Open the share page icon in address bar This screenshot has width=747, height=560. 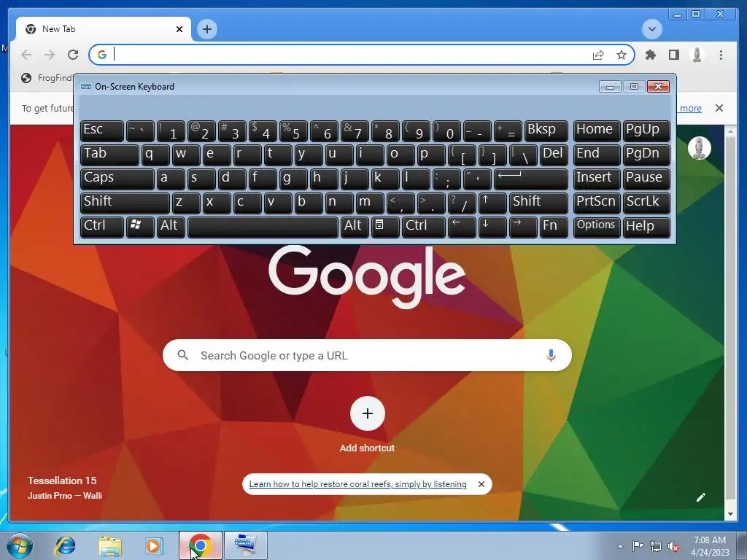click(x=598, y=55)
